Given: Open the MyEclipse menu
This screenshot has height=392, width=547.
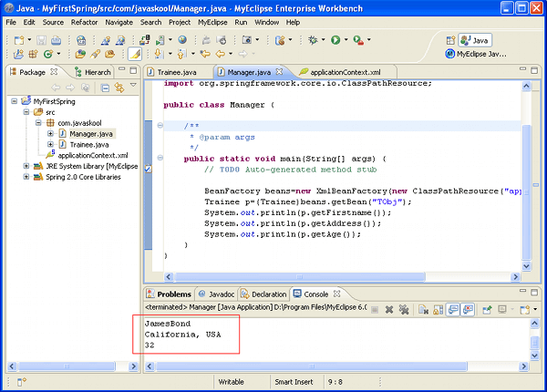Looking at the screenshot, I should [212, 22].
